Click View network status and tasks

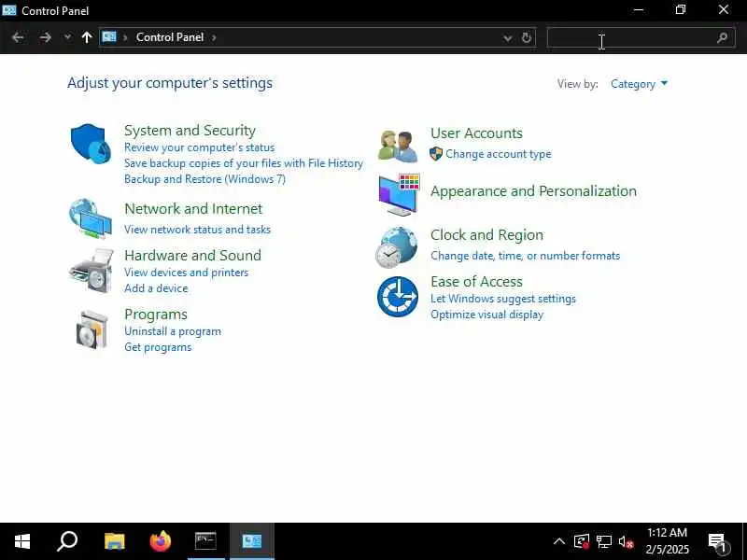click(x=197, y=230)
